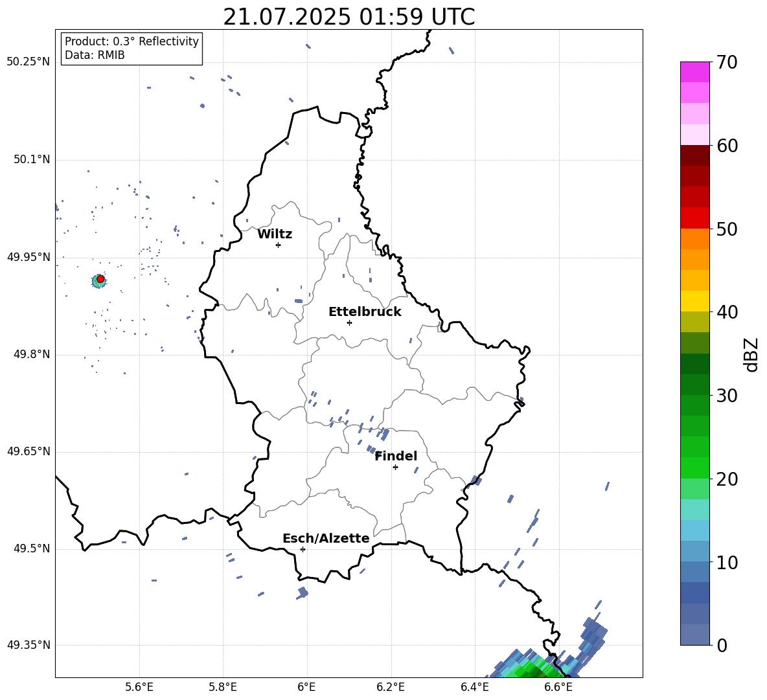
Task: Click the 6°E longitude label
Action: pyautogui.click(x=306, y=687)
